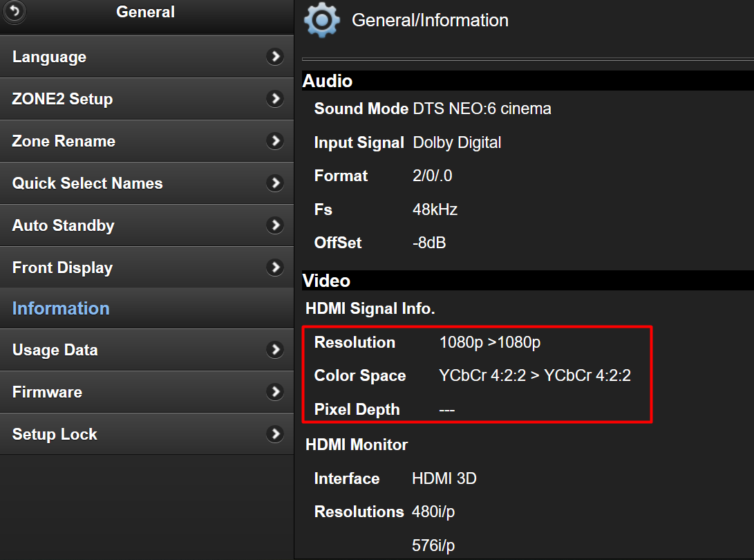The height and width of the screenshot is (560, 754).
Task: Select the Information menu entry
Action: 61,308
